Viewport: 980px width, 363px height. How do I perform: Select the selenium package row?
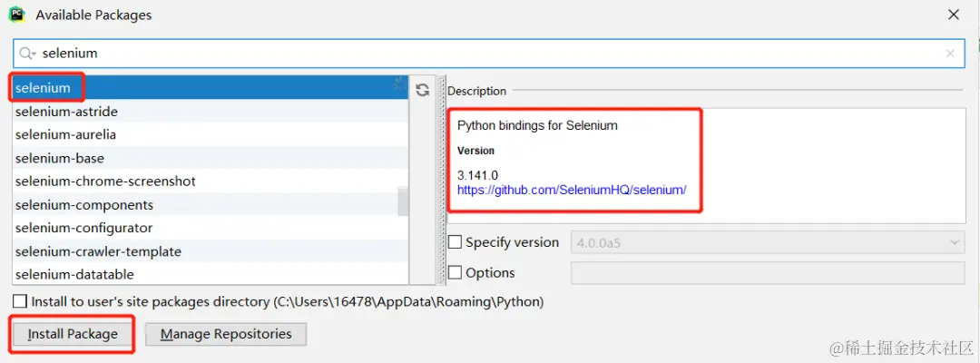pos(210,88)
